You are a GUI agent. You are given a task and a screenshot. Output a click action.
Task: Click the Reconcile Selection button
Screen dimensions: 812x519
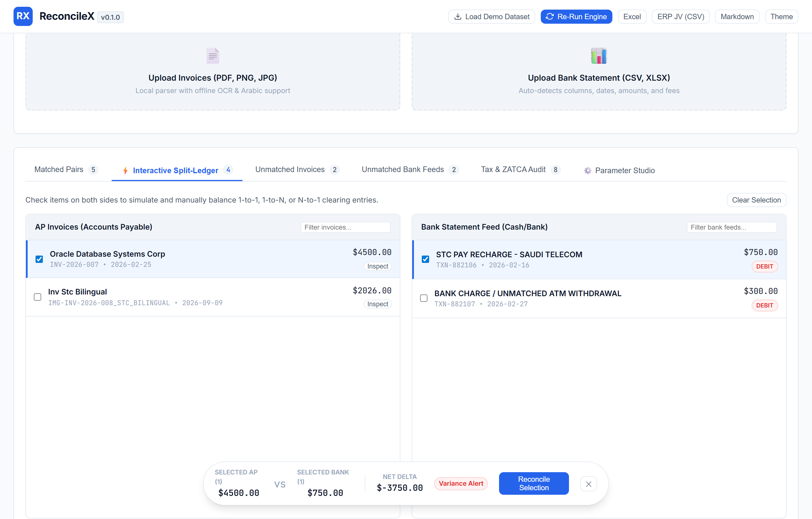tap(534, 483)
